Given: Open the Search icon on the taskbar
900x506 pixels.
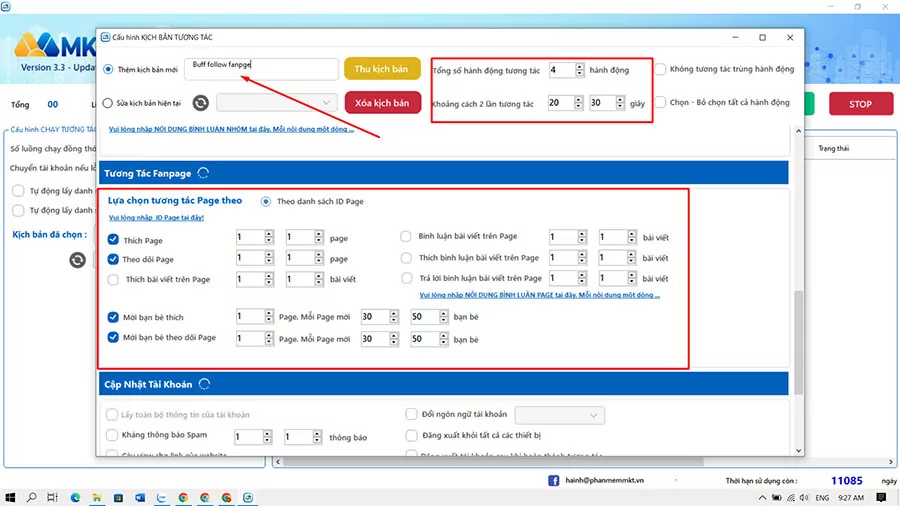Looking at the screenshot, I should coord(33,496).
